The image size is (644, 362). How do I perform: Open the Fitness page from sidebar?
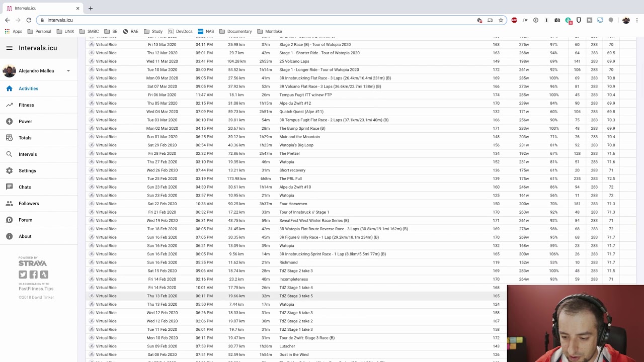pos(26,105)
